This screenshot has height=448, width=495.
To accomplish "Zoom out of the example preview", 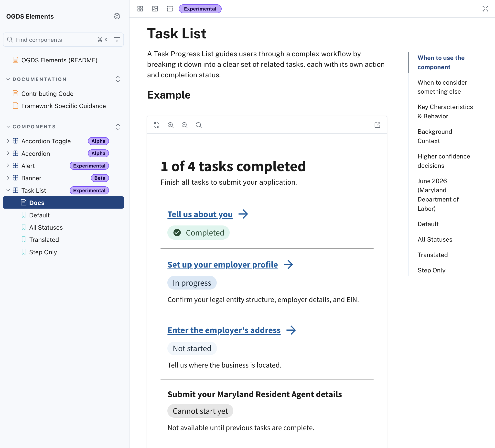I will click(x=185, y=125).
